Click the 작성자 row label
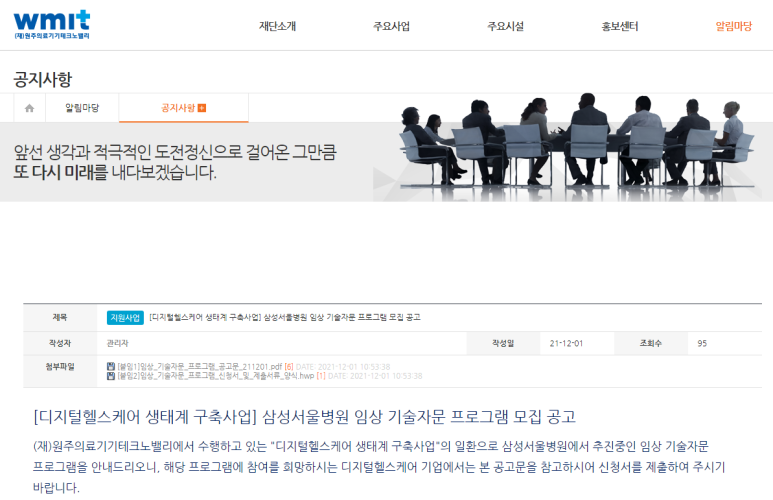773x500 pixels. 60,343
